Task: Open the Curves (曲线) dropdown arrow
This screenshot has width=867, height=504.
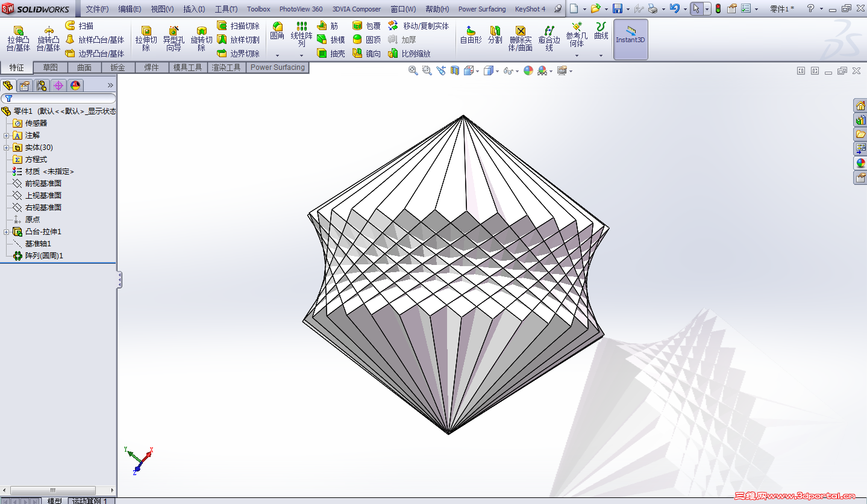Action: pos(601,55)
